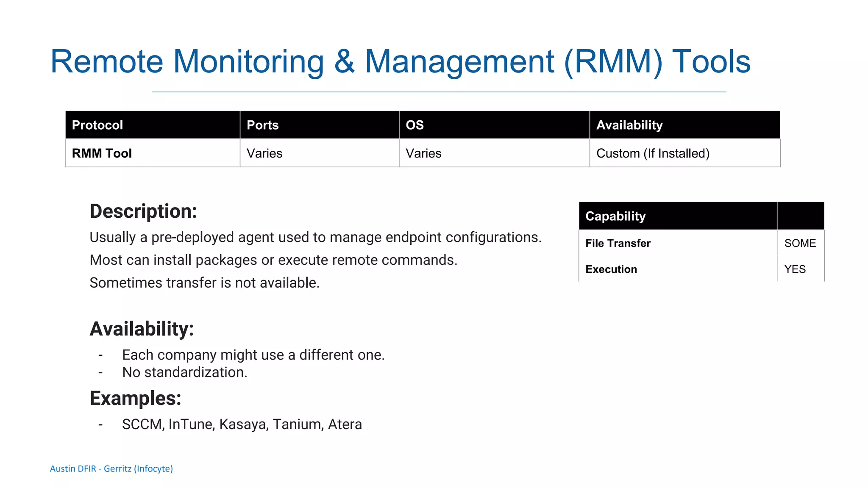
Task: Click the footer 'Austin DFIR - Gerritz (Infocyte)'
Action: (x=111, y=469)
